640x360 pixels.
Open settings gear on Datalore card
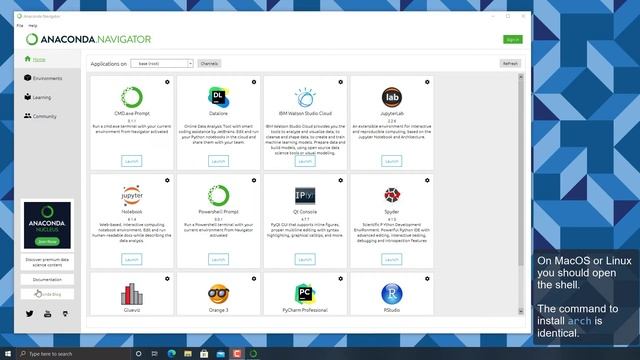pyautogui.click(x=254, y=82)
